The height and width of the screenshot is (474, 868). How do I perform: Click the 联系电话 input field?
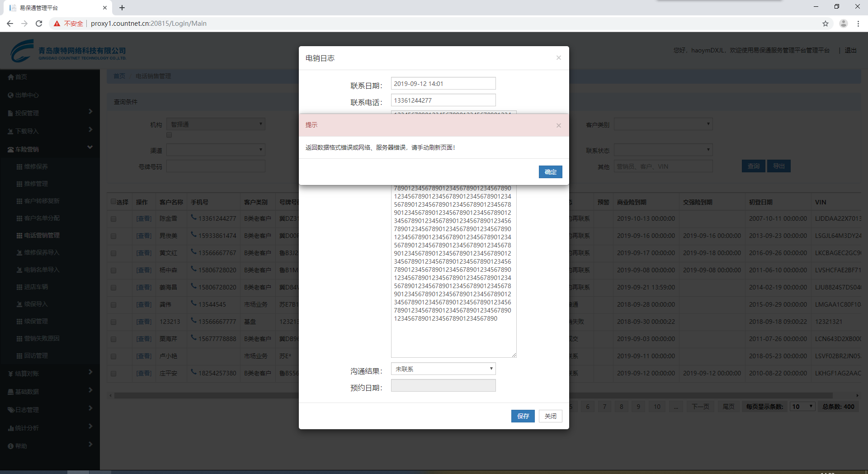443,100
